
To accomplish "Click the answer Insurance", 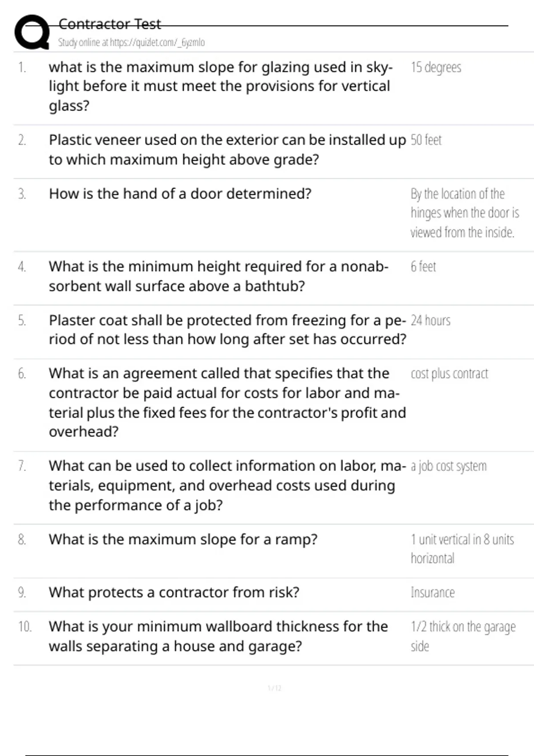I will click(x=433, y=593).
